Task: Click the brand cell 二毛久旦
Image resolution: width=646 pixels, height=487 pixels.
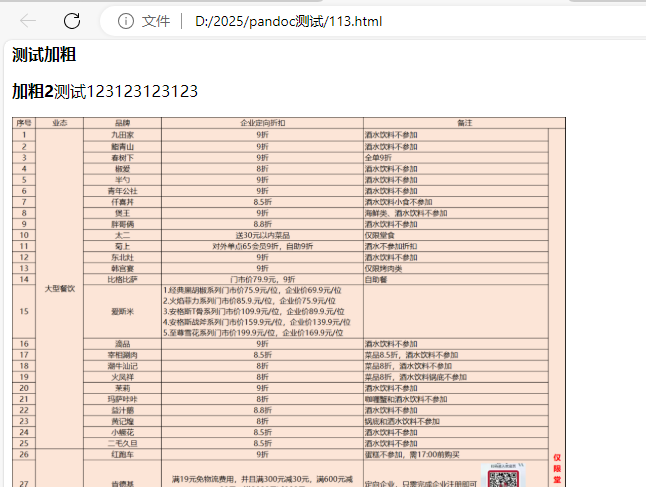Action: click(122, 443)
